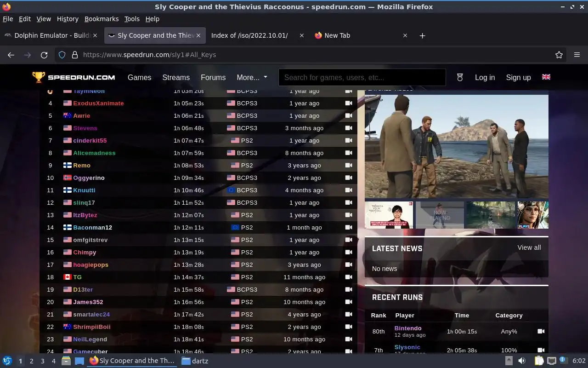Click the 1h 05m 23s run time
The image size is (588, 368).
tap(188, 103)
